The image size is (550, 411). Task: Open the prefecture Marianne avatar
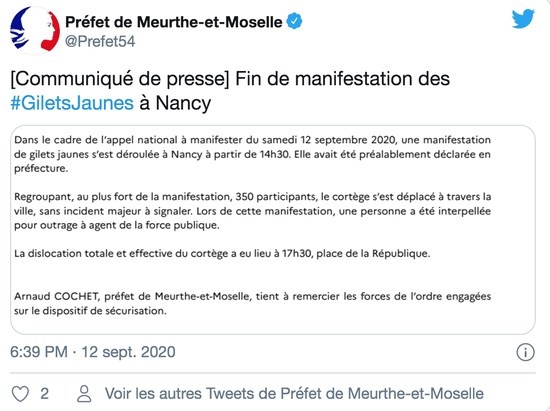click(34, 30)
